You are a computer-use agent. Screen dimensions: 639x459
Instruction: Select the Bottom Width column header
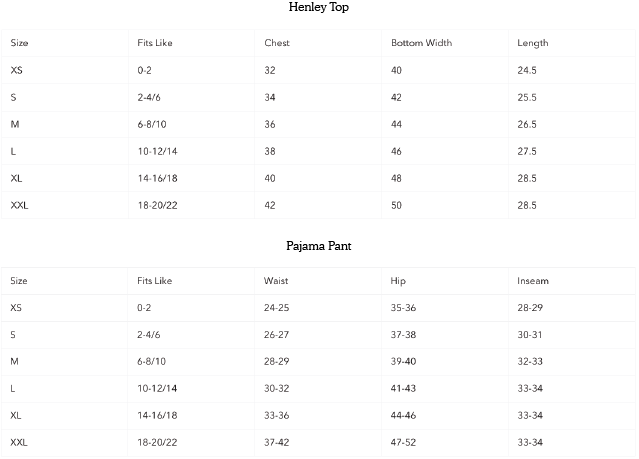click(421, 43)
